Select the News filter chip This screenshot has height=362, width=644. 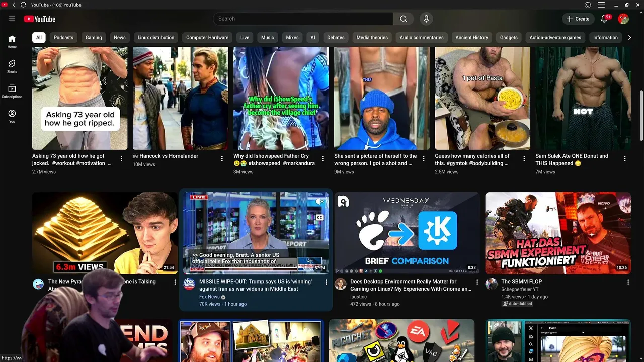click(120, 37)
